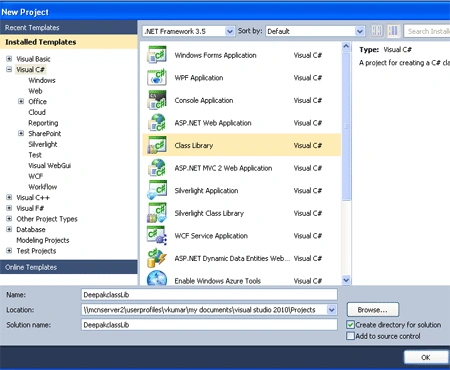
Task: Click the OK button
Action: pyautogui.click(x=426, y=357)
